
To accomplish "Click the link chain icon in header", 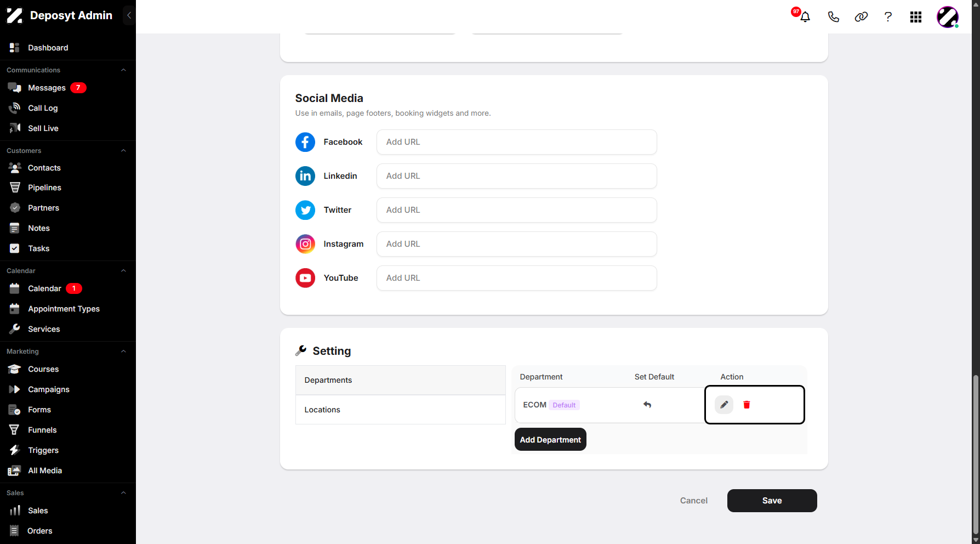I will (x=861, y=17).
